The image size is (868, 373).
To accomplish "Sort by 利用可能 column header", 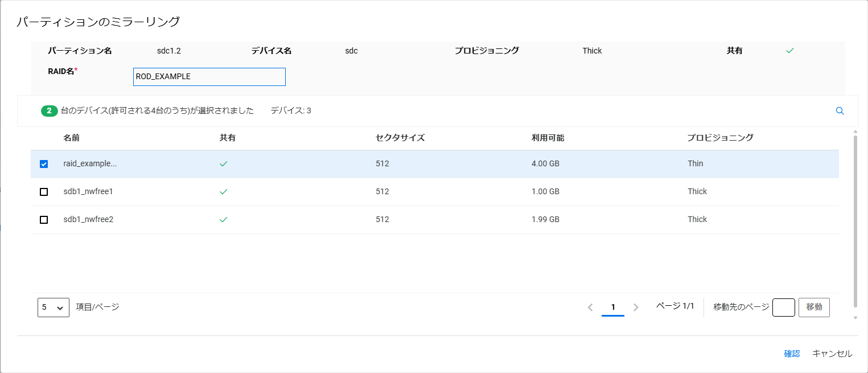I will pos(548,138).
